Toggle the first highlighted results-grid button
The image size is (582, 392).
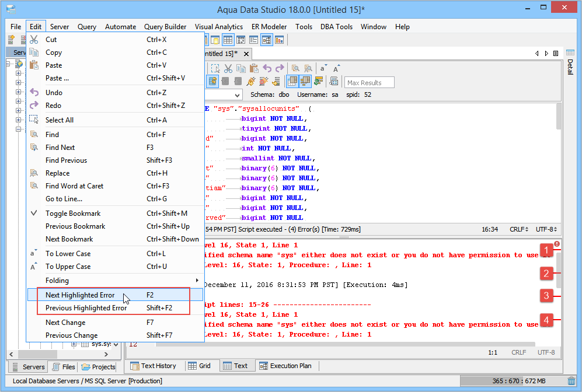point(292,81)
